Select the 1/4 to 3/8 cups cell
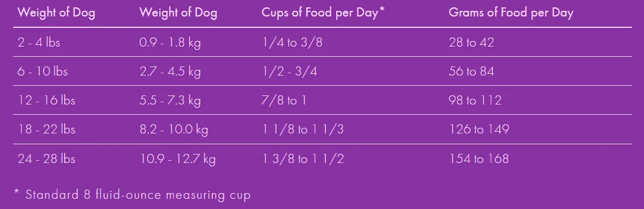Viewport: 644px width, 209px height. coord(292,42)
